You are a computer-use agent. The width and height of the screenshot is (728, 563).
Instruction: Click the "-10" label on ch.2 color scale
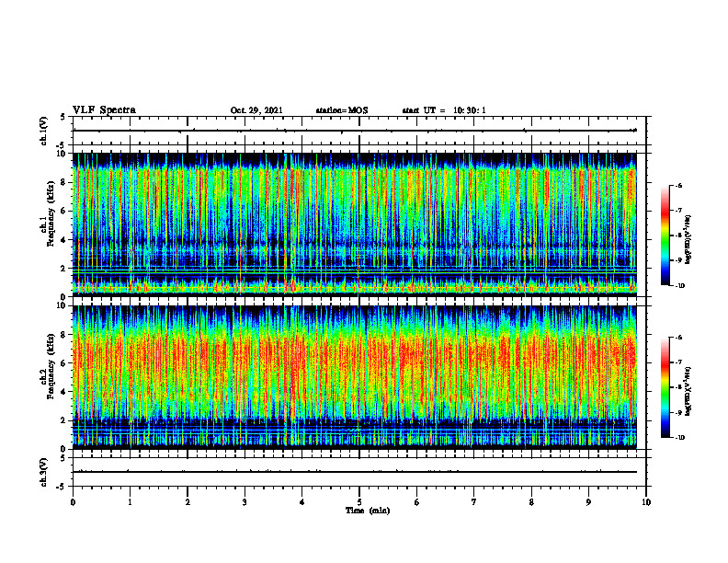(679, 438)
